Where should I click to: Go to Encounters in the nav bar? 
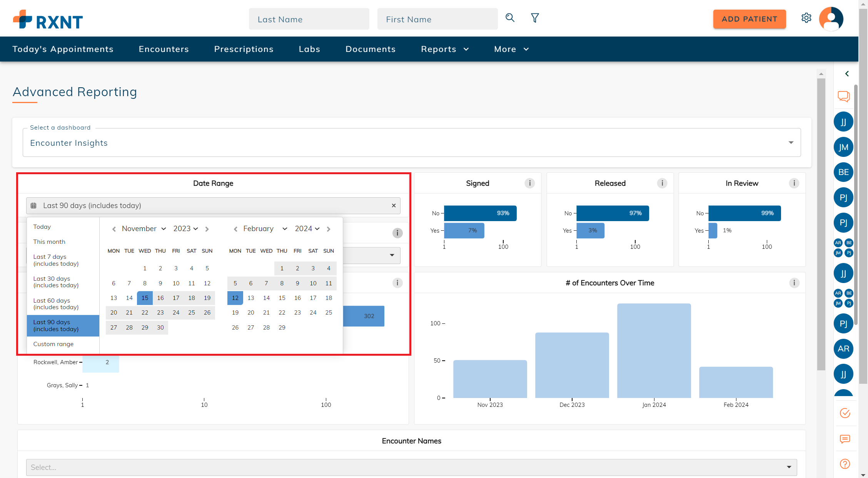[x=164, y=49]
